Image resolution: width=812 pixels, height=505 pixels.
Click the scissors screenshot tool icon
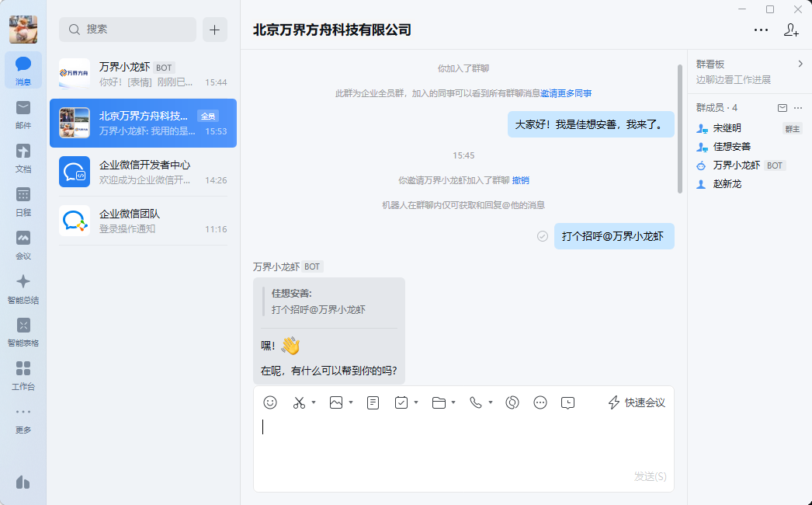299,402
